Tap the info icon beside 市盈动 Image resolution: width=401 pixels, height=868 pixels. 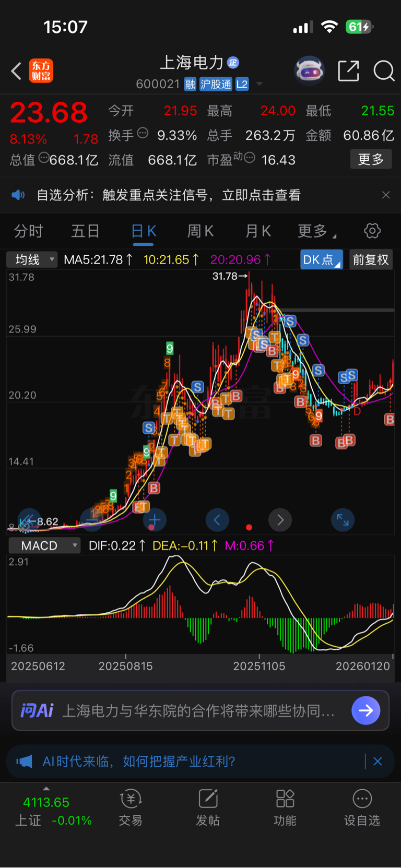[x=250, y=157]
